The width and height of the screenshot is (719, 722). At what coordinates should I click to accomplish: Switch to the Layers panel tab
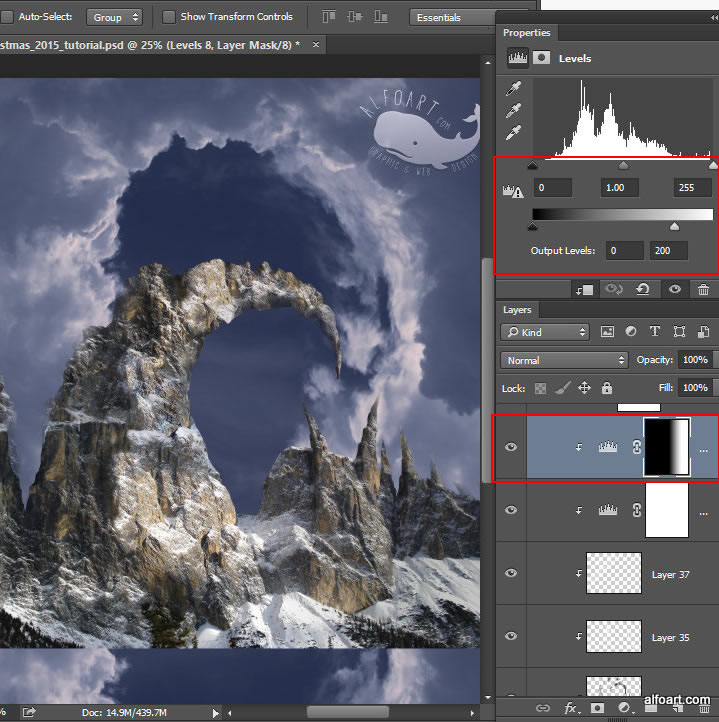click(518, 310)
